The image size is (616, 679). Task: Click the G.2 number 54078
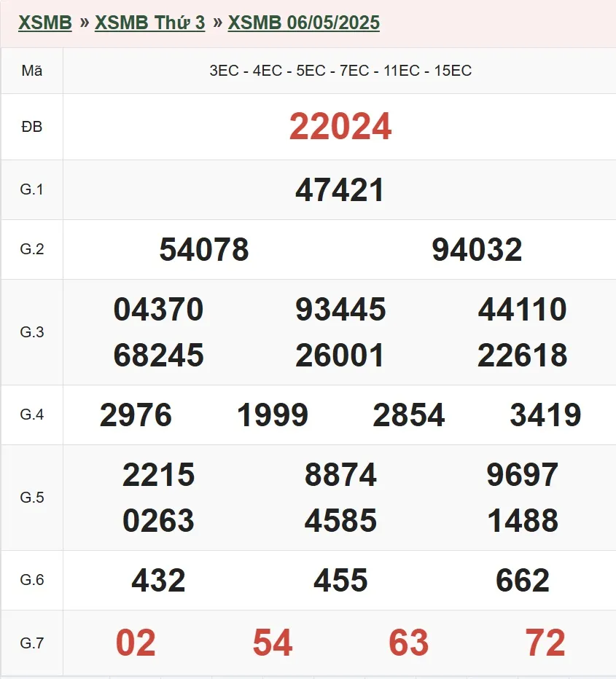tap(204, 250)
